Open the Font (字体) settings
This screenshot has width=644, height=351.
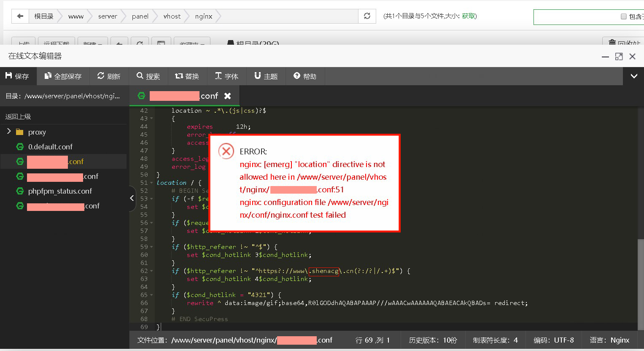226,76
